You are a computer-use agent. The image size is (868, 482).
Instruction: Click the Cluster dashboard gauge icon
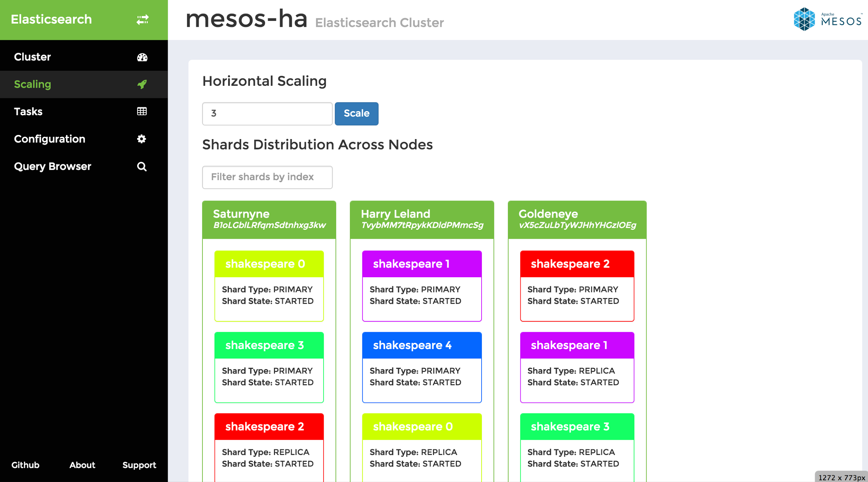coord(142,57)
